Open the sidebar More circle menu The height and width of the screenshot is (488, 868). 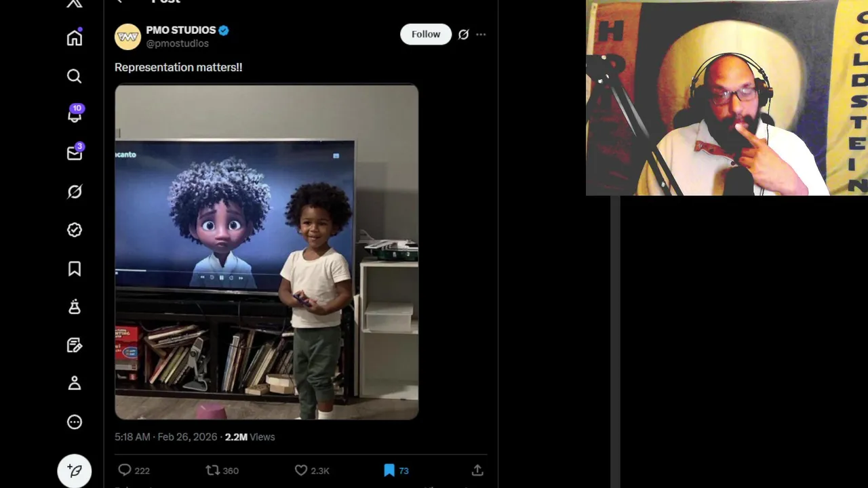pos(75,422)
